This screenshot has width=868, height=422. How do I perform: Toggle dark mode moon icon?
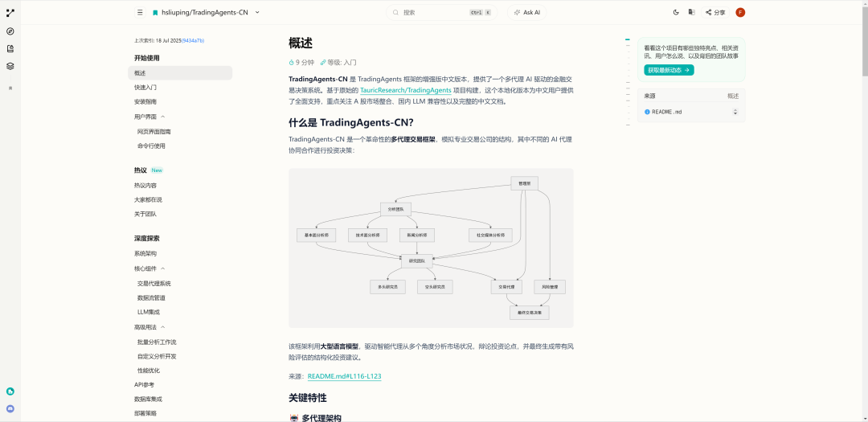676,12
